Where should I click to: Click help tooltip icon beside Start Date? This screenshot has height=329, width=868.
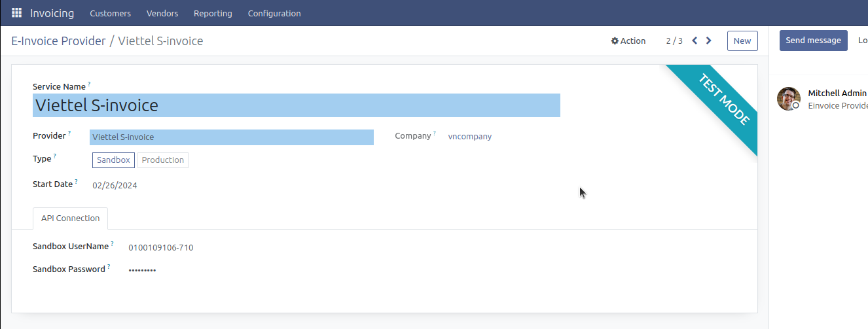pos(77,181)
